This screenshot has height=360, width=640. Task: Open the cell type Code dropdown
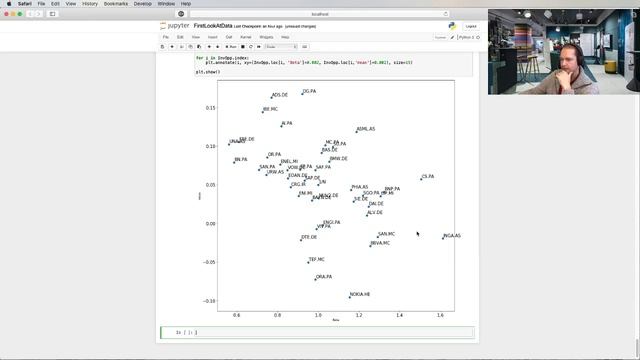point(281,47)
